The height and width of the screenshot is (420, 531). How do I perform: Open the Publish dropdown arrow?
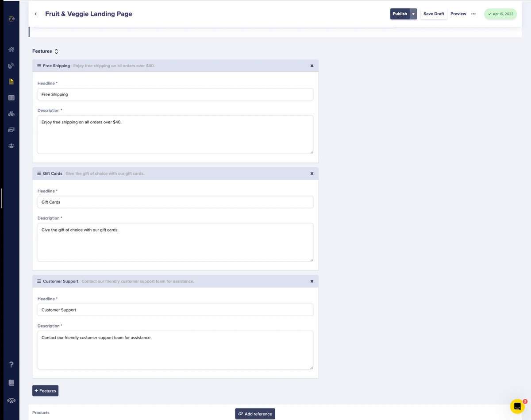point(413,14)
